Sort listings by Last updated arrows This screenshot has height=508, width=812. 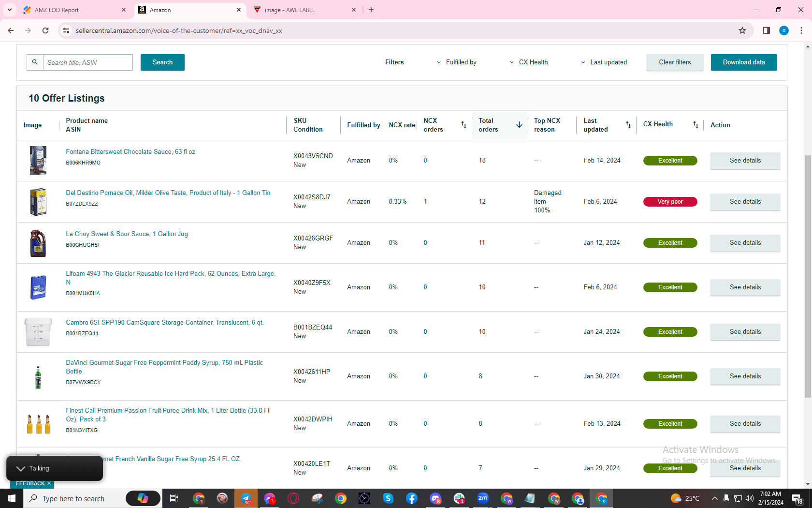pos(628,125)
